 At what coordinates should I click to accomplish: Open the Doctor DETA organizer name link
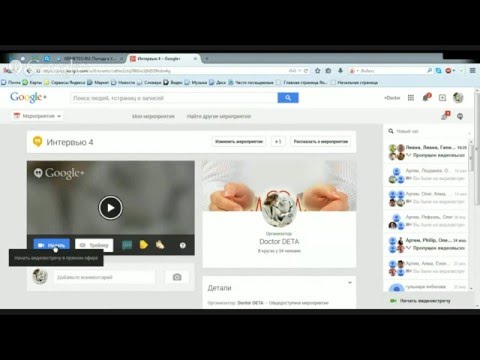coord(279,241)
